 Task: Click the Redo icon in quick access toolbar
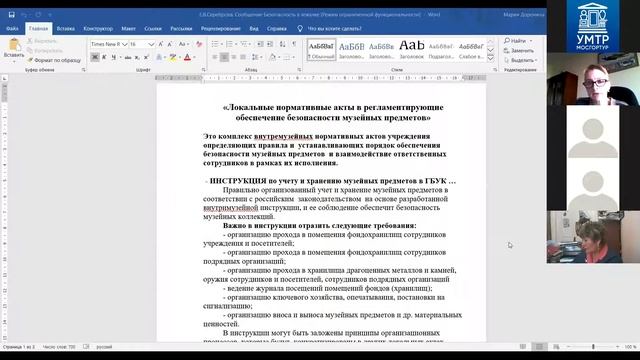coord(38,15)
